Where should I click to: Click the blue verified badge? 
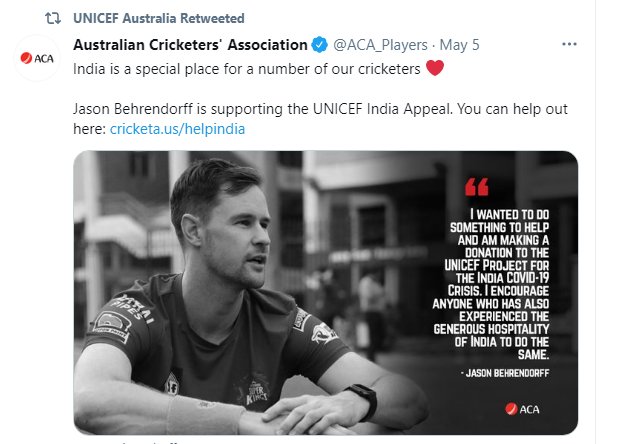319,45
